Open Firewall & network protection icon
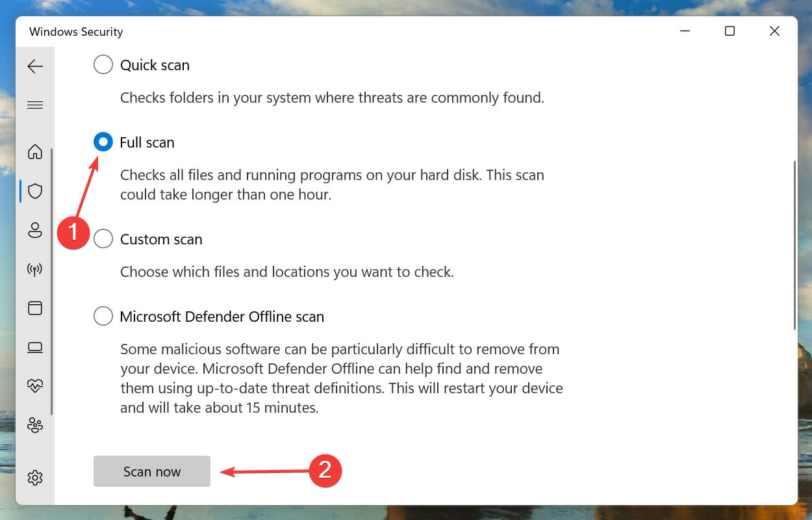The image size is (812, 520). click(35, 269)
